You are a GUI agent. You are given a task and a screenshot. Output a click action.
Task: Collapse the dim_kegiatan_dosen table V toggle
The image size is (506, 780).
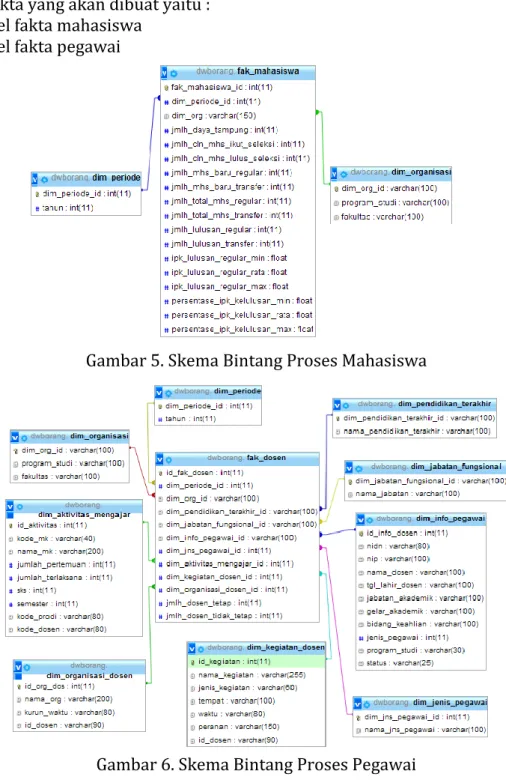tap(192, 649)
